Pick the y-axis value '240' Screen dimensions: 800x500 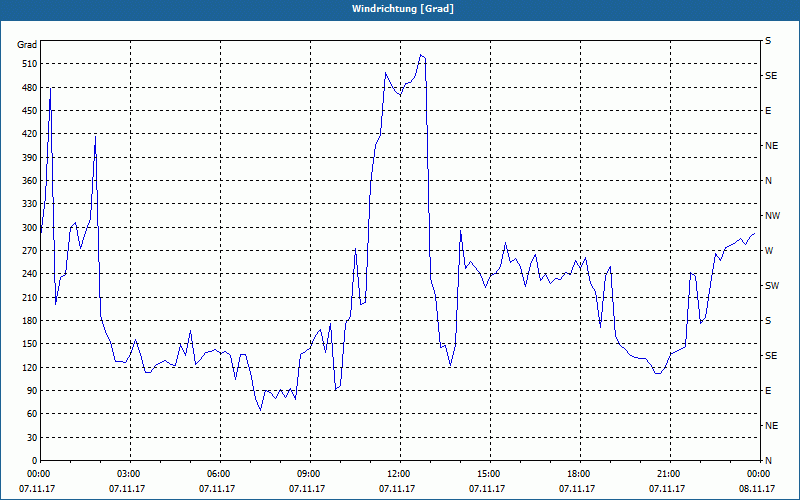click(x=30, y=274)
